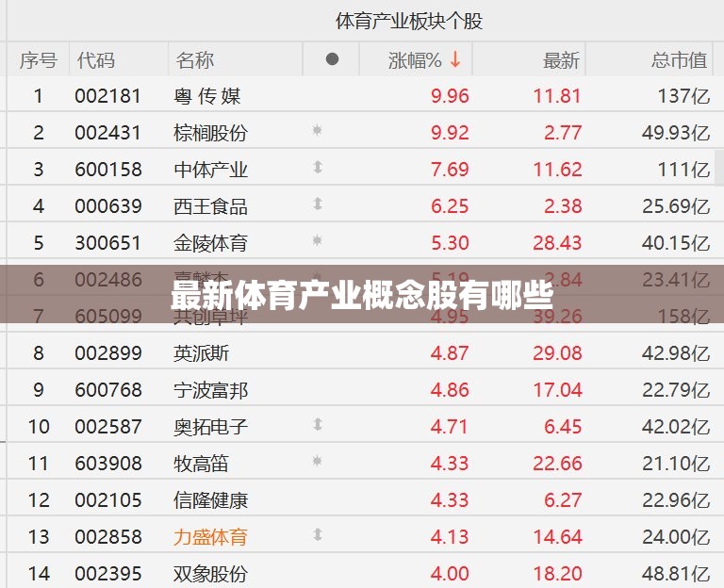Click latest price 28.43
724x588 pixels.
coord(557,243)
